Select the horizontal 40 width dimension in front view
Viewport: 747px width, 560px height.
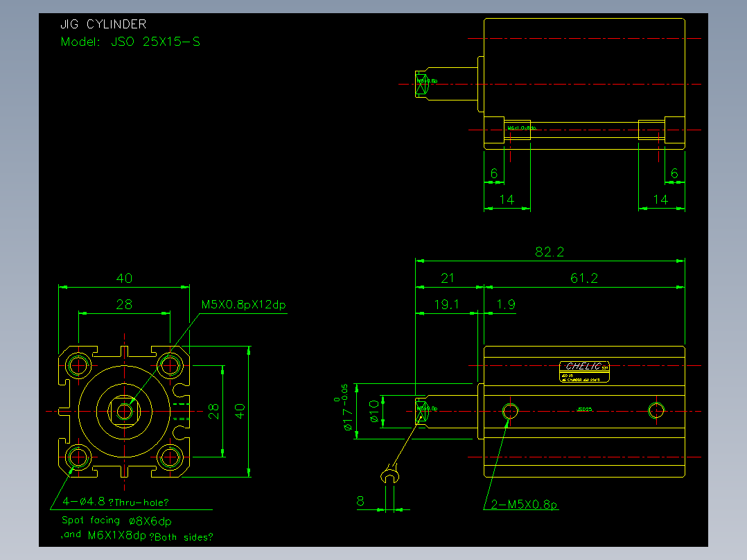pos(124,279)
